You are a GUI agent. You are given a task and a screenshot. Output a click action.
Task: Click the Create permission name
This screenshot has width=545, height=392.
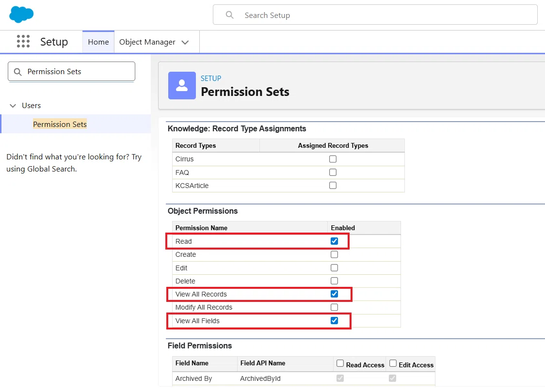pyautogui.click(x=186, y=254)
